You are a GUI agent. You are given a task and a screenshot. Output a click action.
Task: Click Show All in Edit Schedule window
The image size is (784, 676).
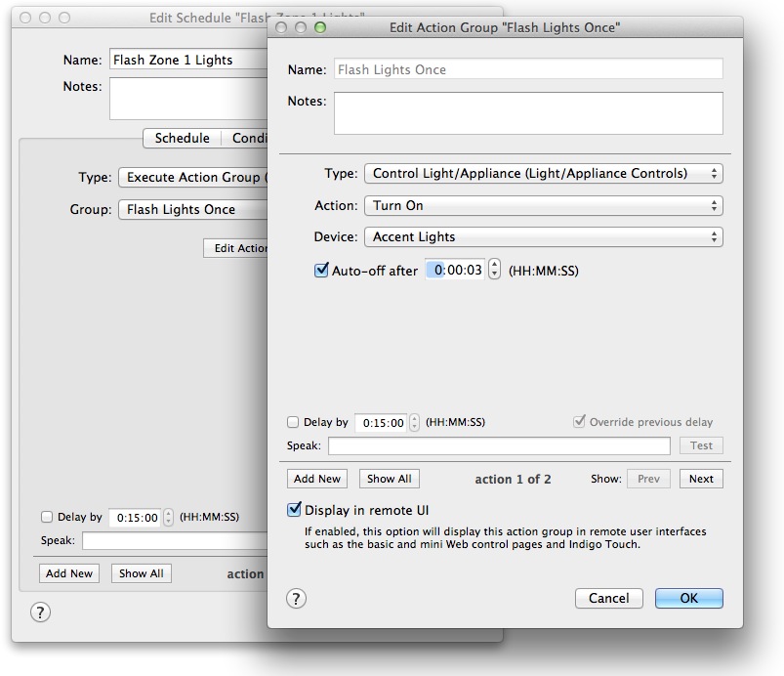(141, 573)
